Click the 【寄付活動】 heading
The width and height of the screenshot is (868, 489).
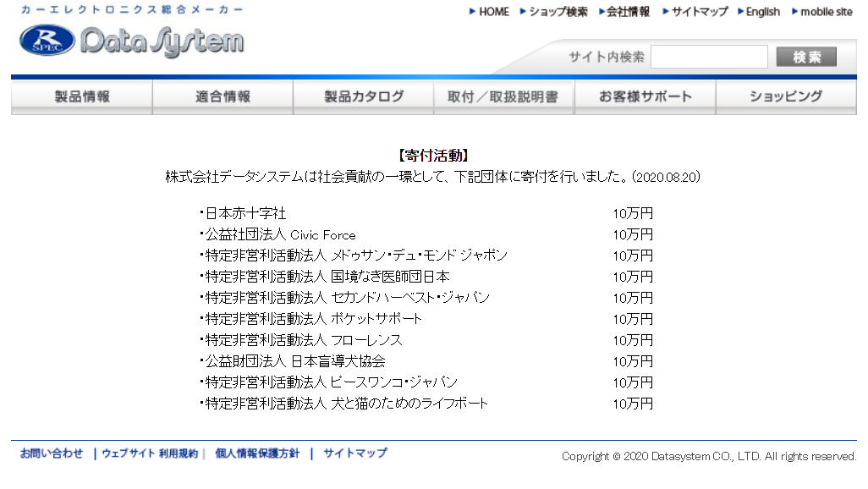pyautogui.click(x=433, y=156)
